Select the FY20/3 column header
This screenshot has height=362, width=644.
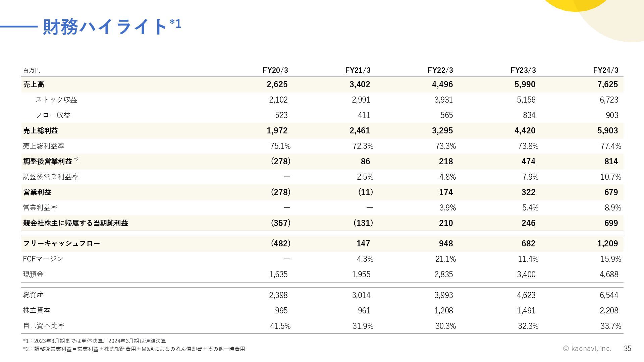point(275,70)
